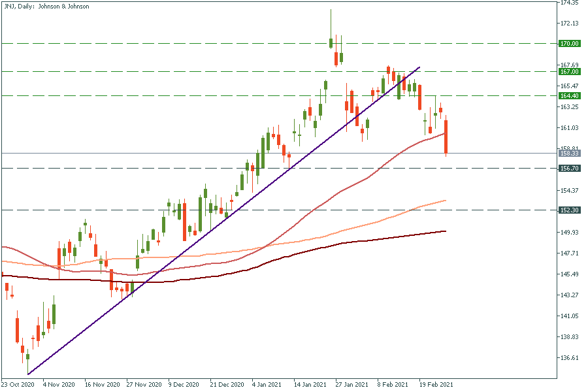Click the 143.27 price axis value
The width and height of the screenshot is (588, 392).
pyautogui.click(x=569, y=295)
